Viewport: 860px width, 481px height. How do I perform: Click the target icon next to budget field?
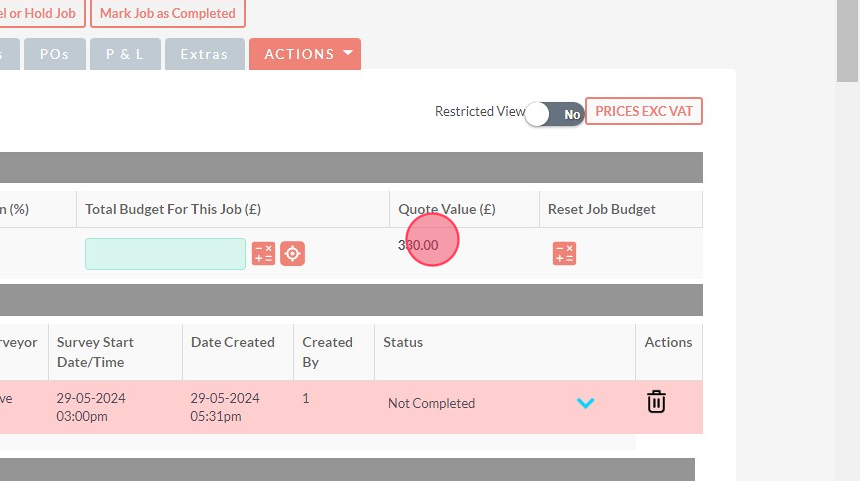pyautogui.click(x=292, y=254)
